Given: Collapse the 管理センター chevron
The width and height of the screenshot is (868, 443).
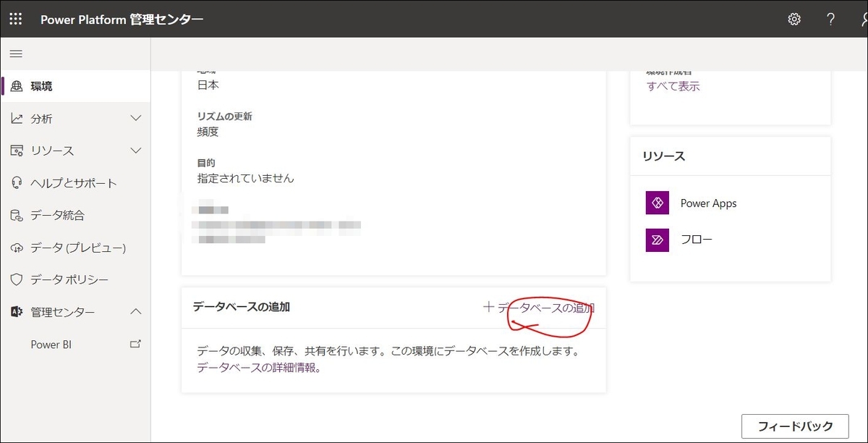Looking at the screenshot, I should tap(135, 312).
